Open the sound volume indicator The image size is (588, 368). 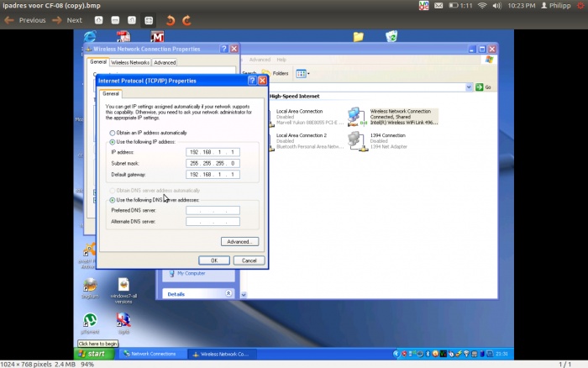[x=497, y=6]
